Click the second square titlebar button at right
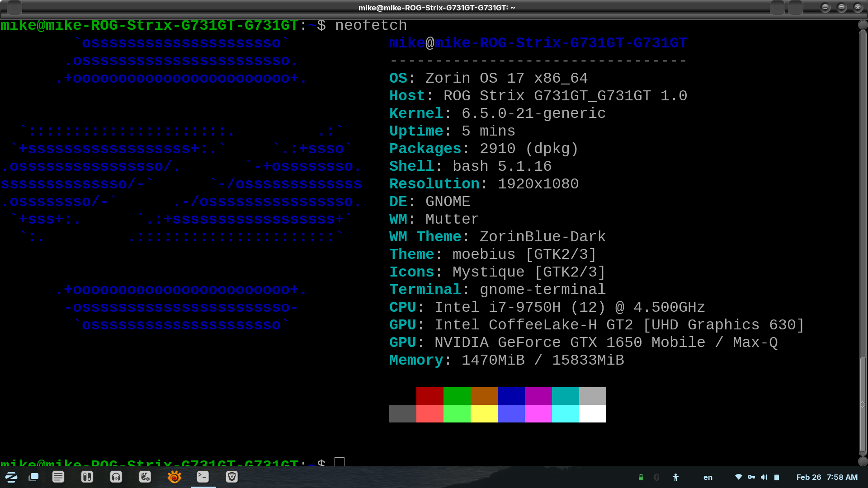The height and width of the screenshot is (488, 868). point(795,7)
